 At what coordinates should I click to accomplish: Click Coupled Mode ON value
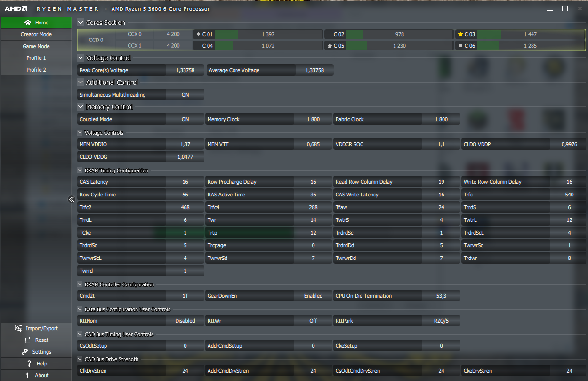(x=185, y=119)
